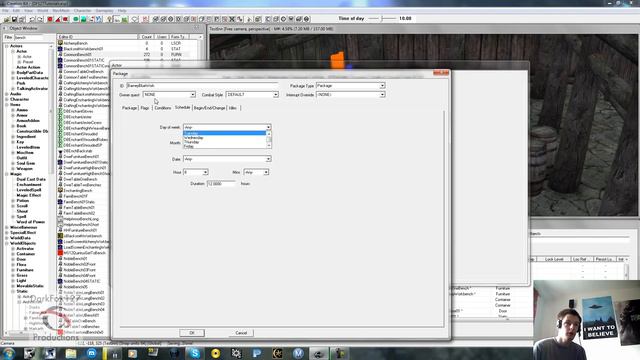Open the NavMesh menu
Image resolution: width=640 pixels, height=360 pixels.
coord(61,11)
